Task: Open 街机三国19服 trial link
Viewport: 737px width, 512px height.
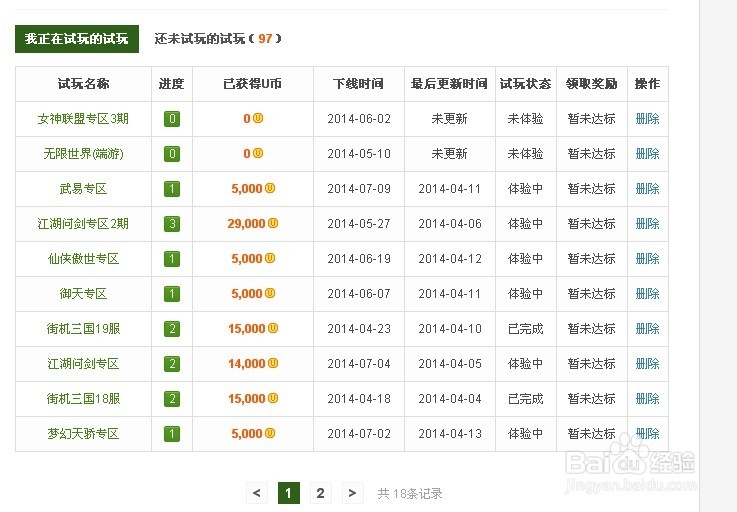Action: pos(83,329)
